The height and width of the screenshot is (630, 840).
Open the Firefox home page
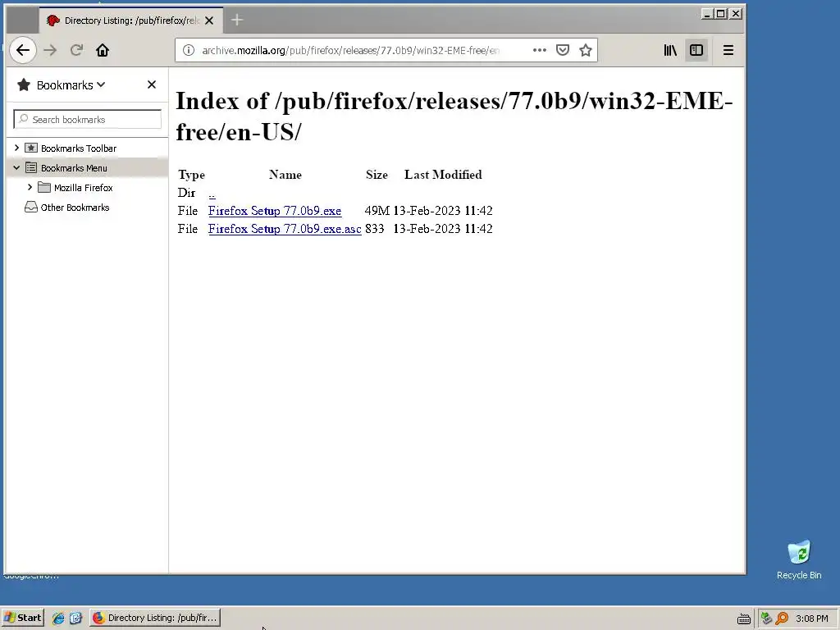(103, 50)
